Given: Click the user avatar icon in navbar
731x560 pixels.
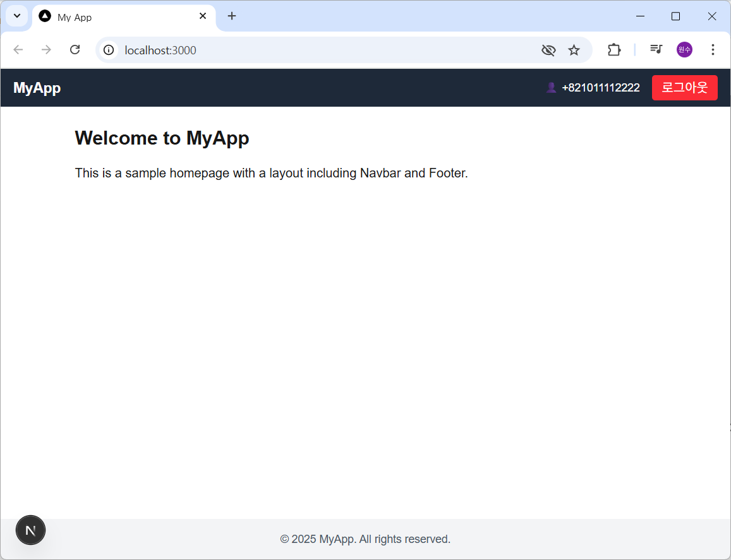Looking at the screenshot, I should (x=551, y=88).
